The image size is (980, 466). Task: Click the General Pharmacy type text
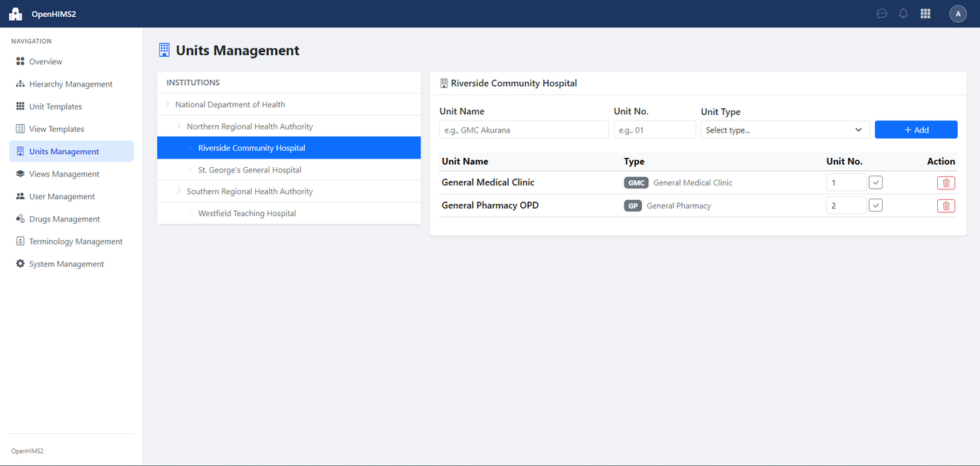(x=679, y=205)
